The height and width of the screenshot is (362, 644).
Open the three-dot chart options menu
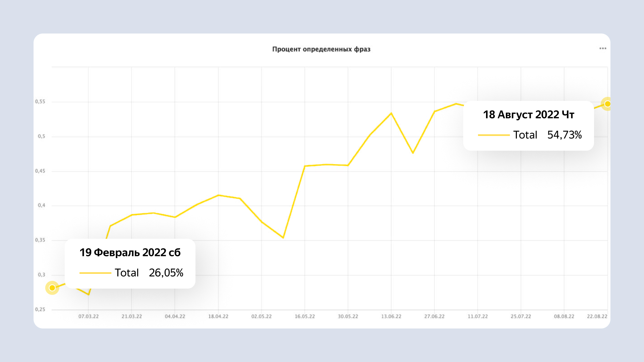point(603,49)
